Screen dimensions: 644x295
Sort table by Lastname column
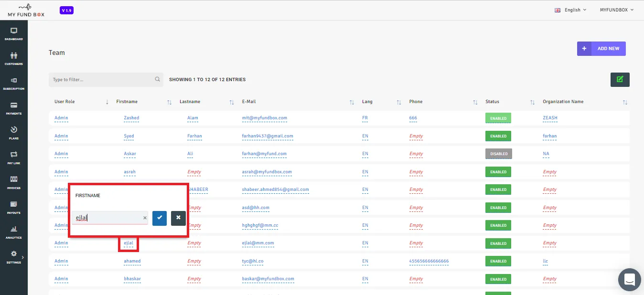tap(232, 102)
